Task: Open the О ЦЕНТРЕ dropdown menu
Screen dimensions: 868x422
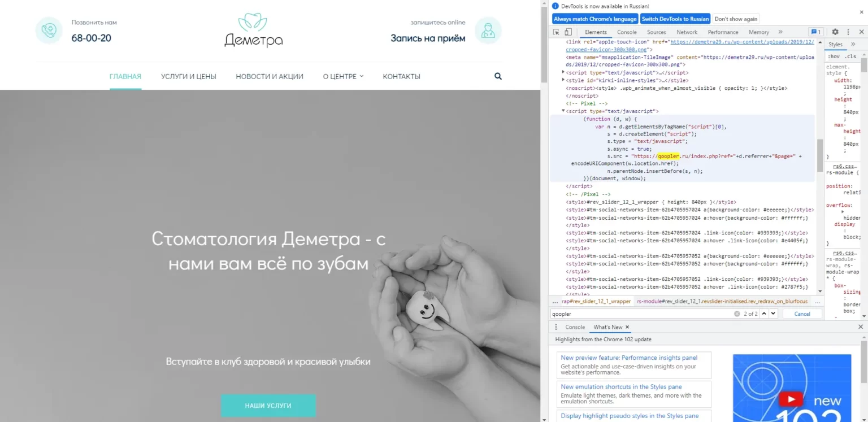Action: tap(343, 76)
